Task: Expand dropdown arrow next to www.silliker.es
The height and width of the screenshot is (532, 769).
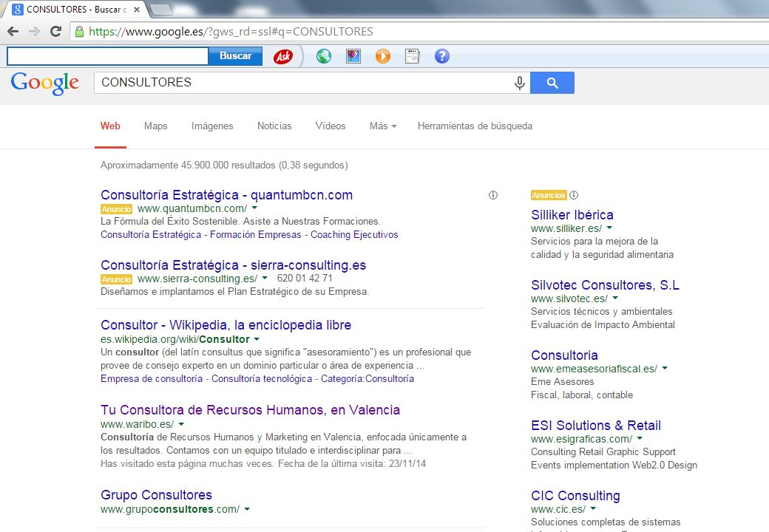Action: pyautogui.click(x=609, y=228)
